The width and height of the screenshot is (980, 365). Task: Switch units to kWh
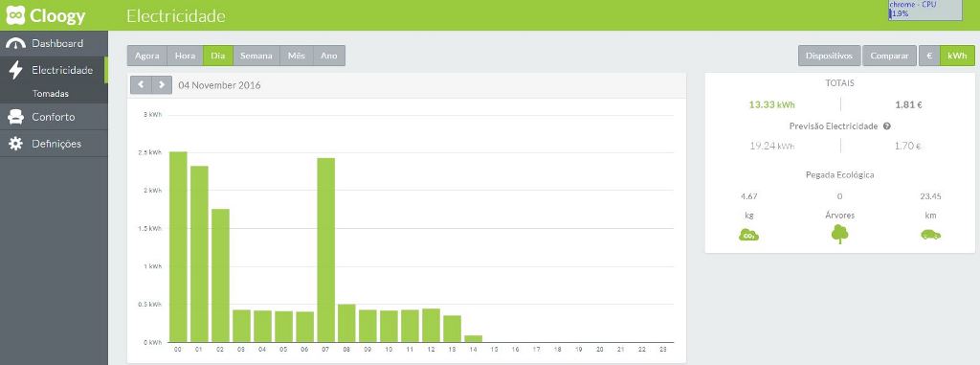957,56
